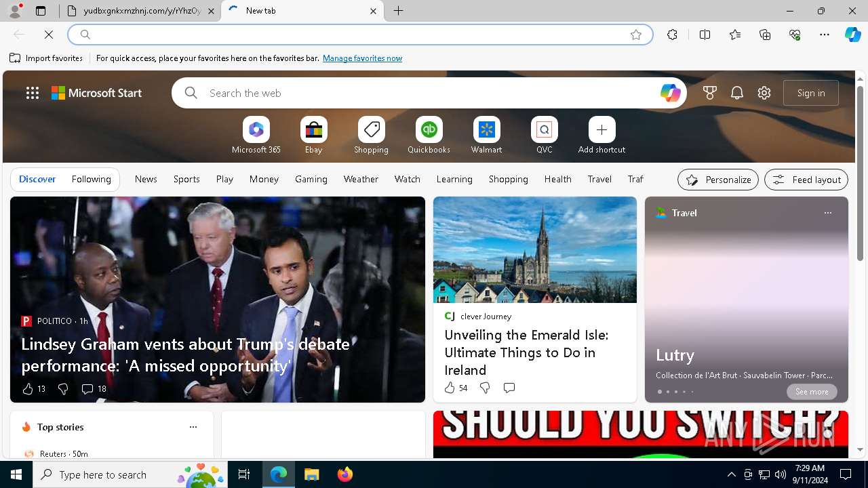The height and width of the screenshot is (488, 868).
Task: Dislike the Lindsey Graham story
Action: 63,388
